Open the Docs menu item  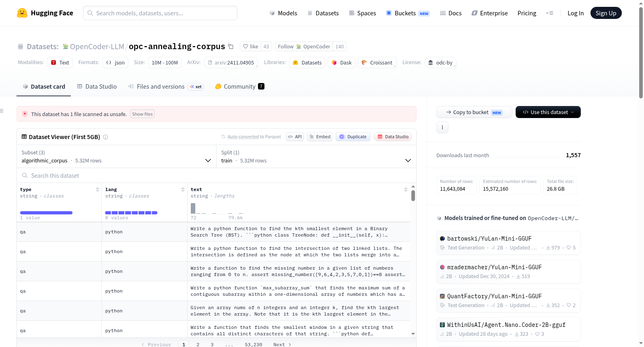[x=451, y=13]
